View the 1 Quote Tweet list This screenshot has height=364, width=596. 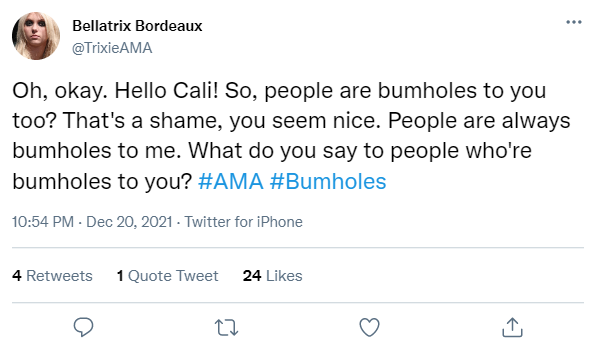point(168,276)
